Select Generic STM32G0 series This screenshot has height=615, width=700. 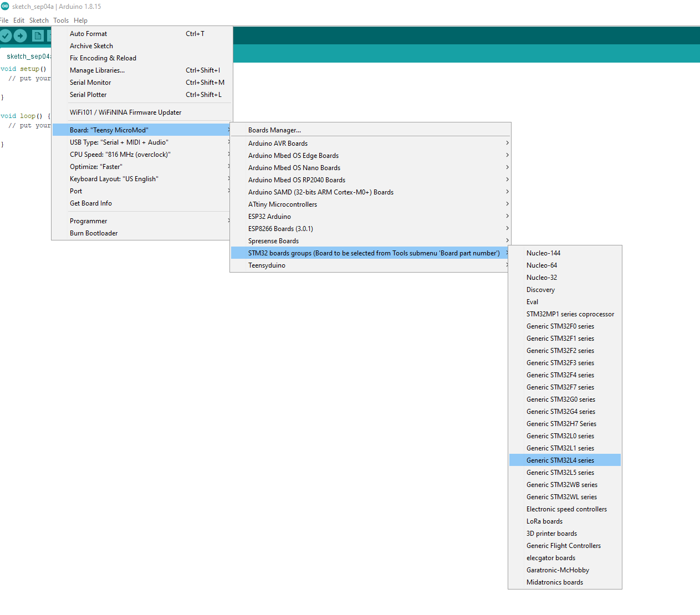coord(565,399)
